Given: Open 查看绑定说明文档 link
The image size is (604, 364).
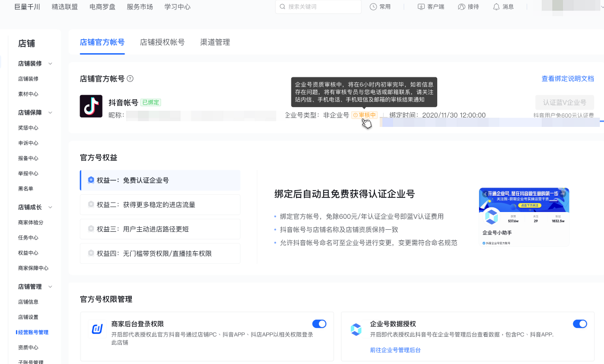Looking at the screenshot, I should (567, 79).
